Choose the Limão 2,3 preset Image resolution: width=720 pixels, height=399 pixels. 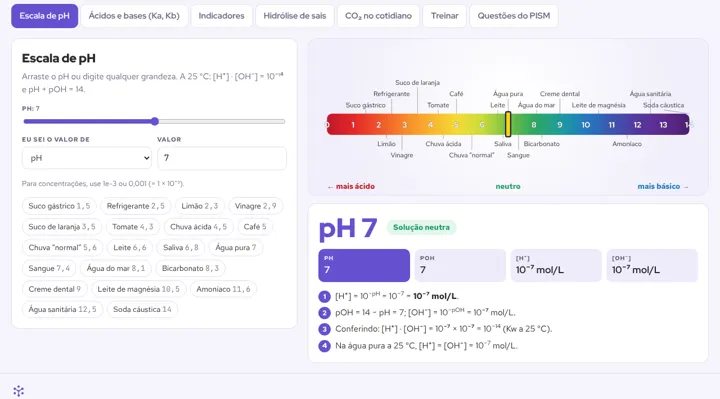tap(199, 206)
